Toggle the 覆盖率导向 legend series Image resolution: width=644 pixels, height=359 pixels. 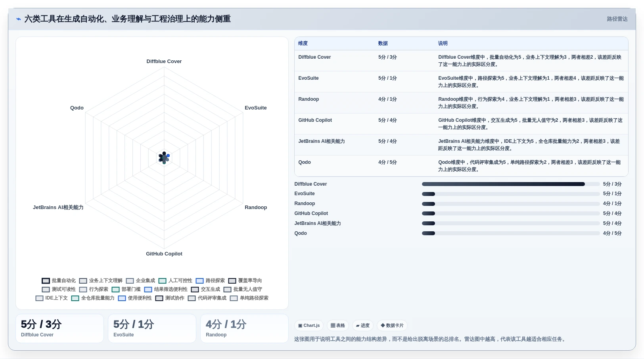(245, 280)
